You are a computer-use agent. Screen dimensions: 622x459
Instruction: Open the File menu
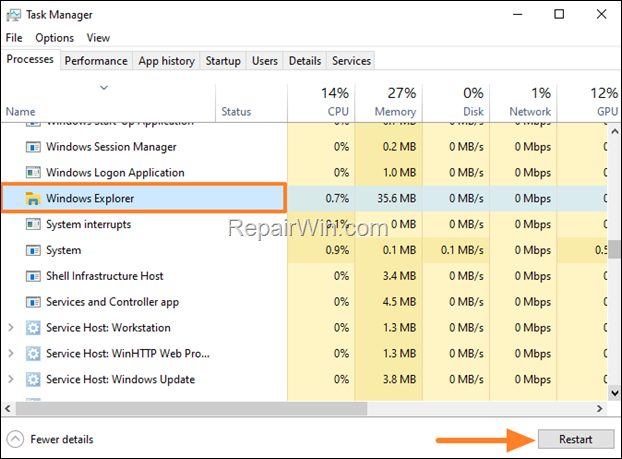click(14, 38)
